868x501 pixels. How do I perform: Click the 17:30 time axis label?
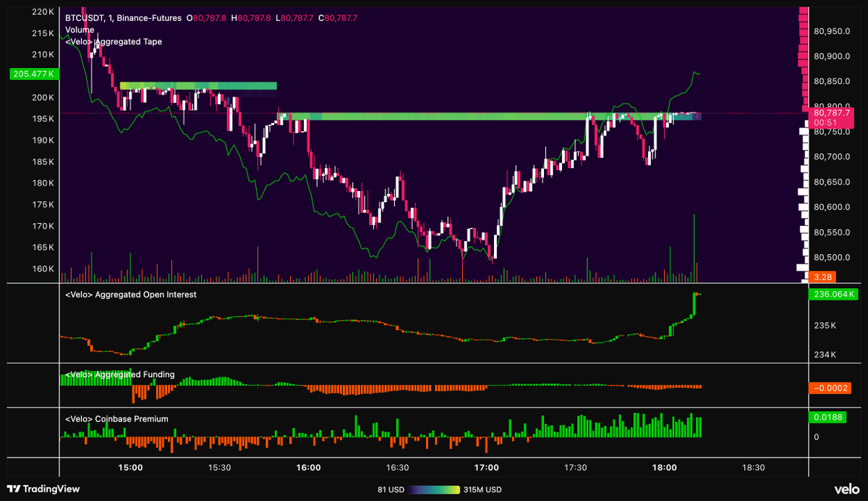576,468
